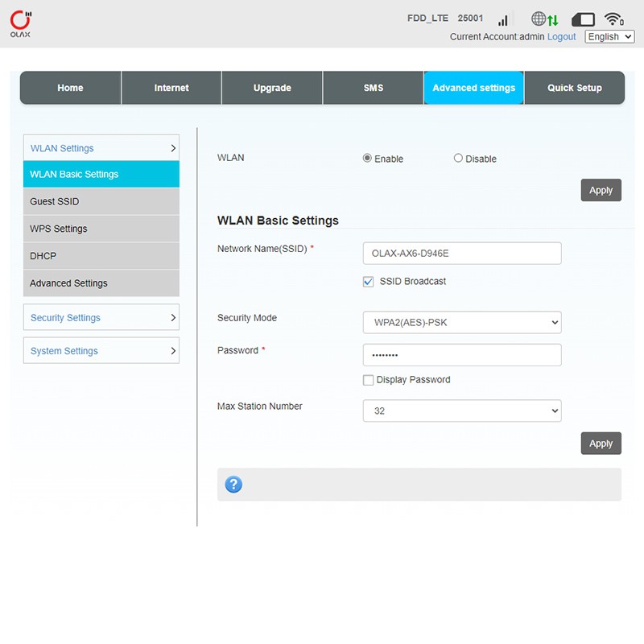The image size is (644, 644).
Task: Open the Security Mode dropdown
Action: 462,323
